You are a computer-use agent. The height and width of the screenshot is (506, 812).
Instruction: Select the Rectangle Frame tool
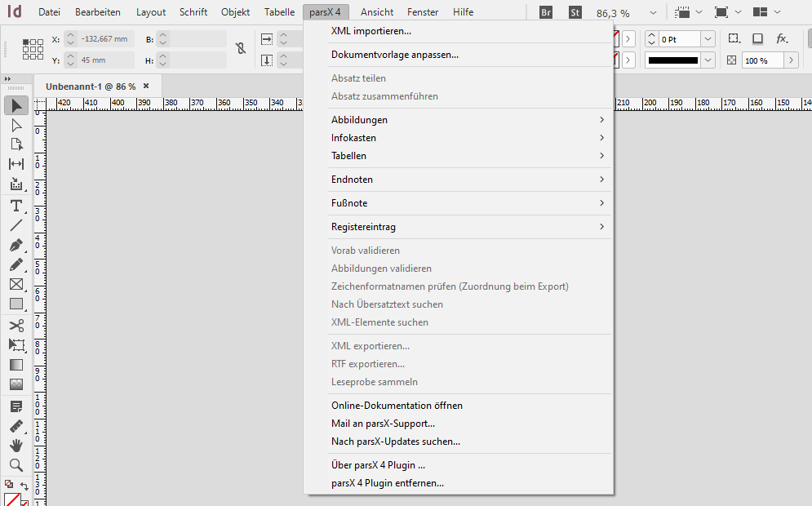(x=16, y=284)
